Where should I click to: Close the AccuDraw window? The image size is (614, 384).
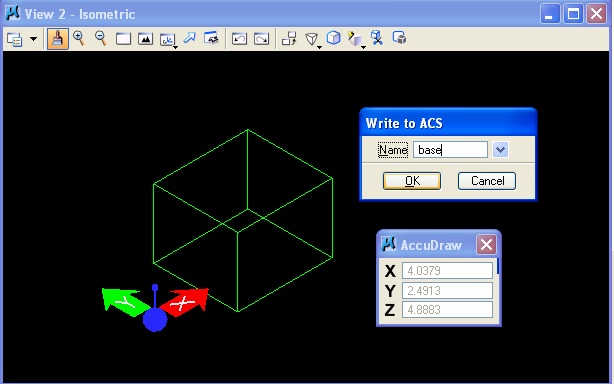(x=486, y=245)
